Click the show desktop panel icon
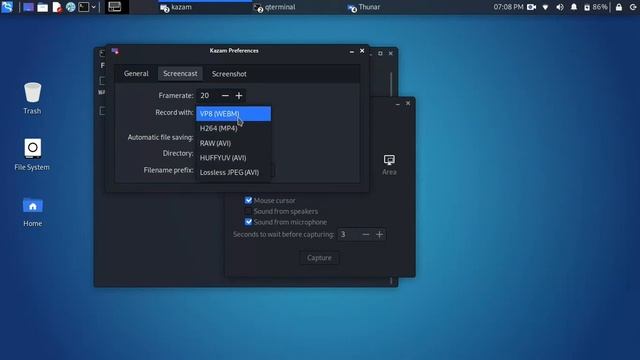The height and width of the screenshot is (360, 640). coord(28,7)
